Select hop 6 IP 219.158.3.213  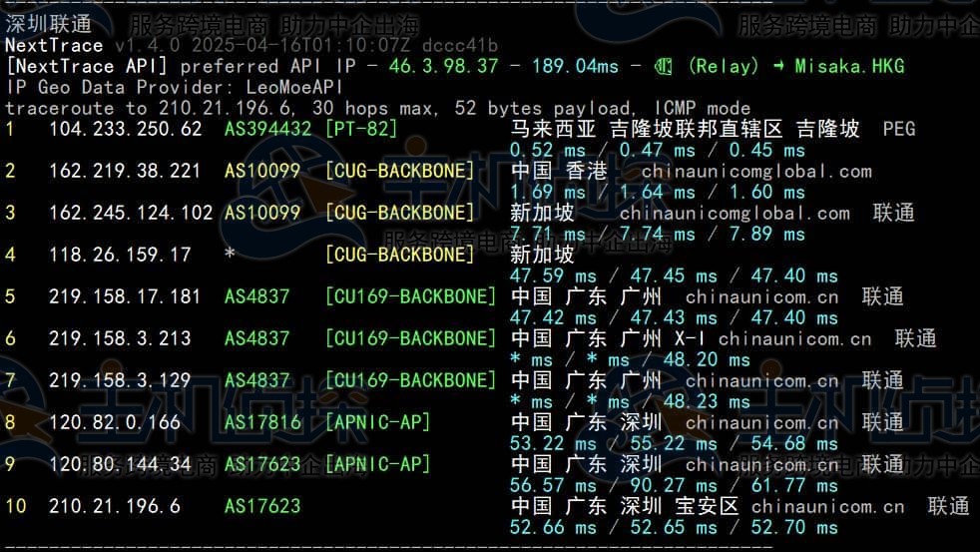120,338
